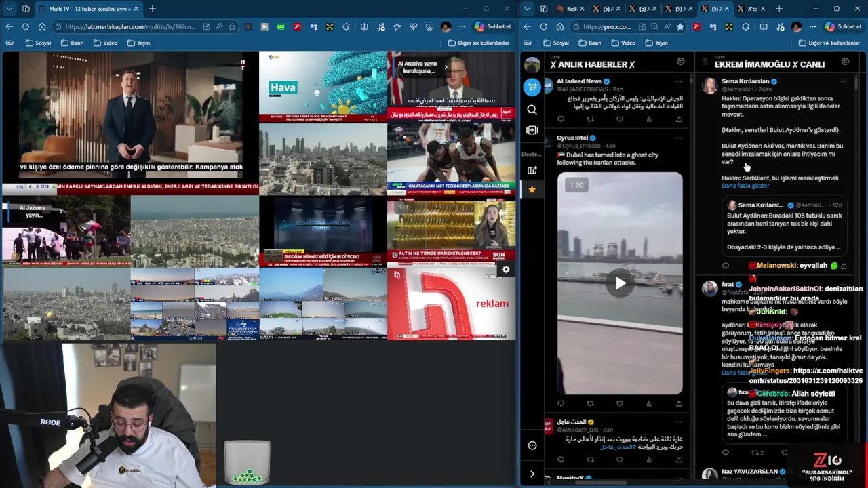This screenshot has height=488, width=868.
Task: Open Video bookmarks folder in X Pro window
Action: pos(623,43)
